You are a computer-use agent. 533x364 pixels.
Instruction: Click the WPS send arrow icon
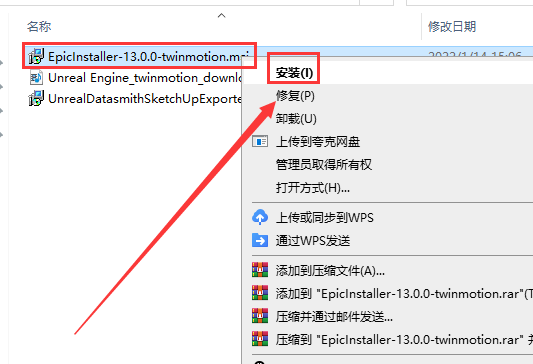[x=260, y=240]
